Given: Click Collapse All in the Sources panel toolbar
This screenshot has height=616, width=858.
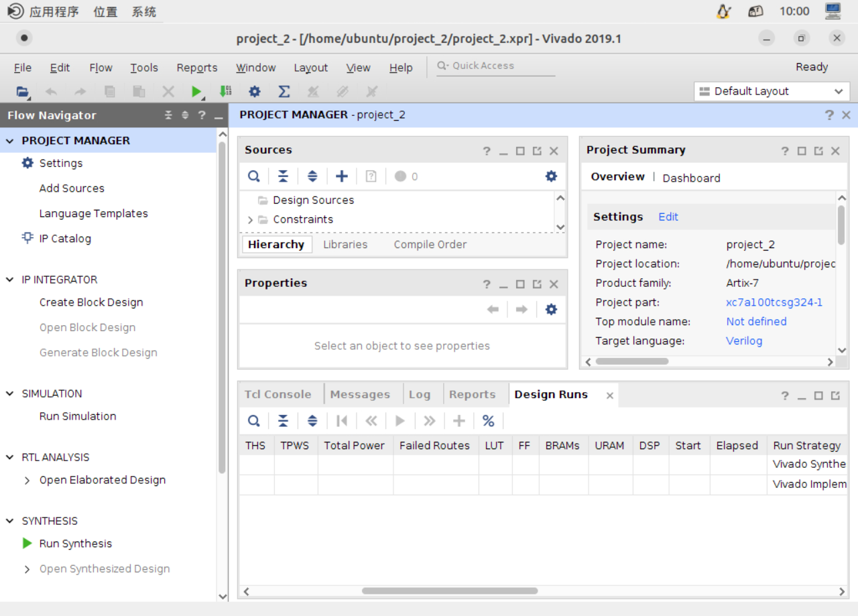Looking at the screenshot, I should pyautogui.click(x=284, y=176).
